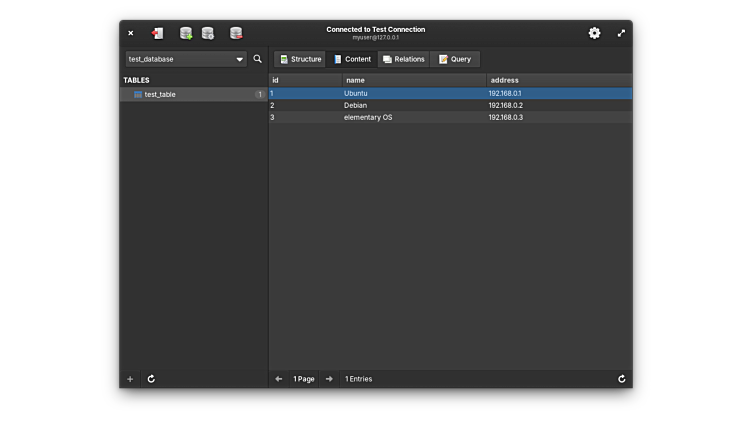Switch to the Structure tab
This screenshot has width=752, height=423.
pyautogui.click(x=300, y=59)
